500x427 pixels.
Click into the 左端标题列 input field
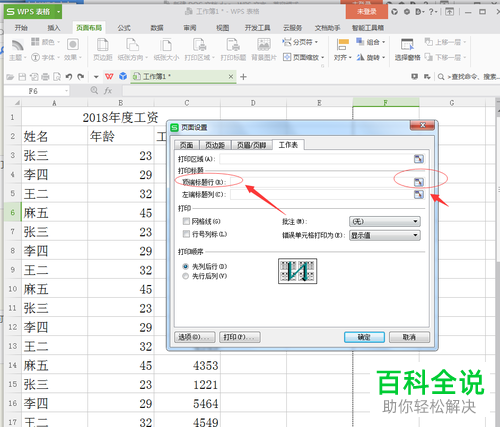pyautogui.click(x=322, y=194)
